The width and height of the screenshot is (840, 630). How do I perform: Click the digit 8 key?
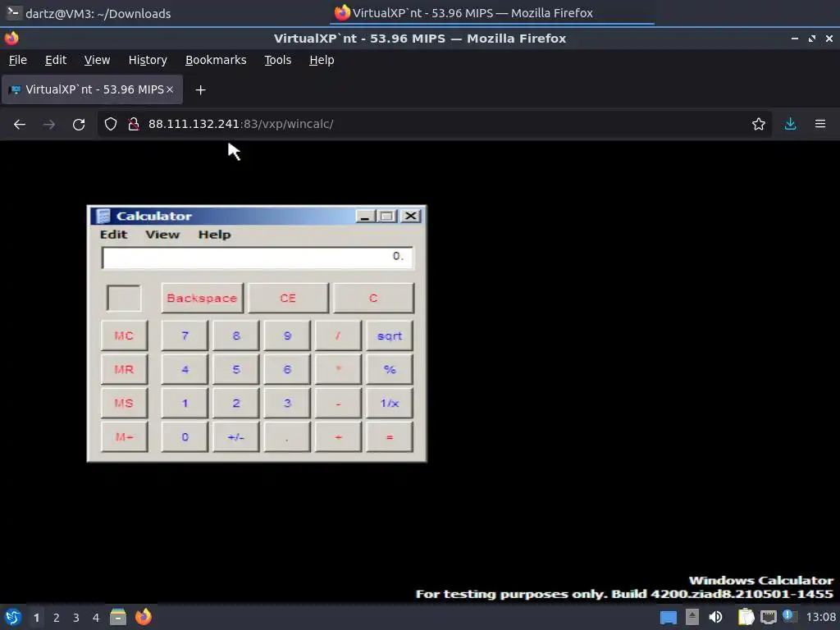[x=235, y=336]
